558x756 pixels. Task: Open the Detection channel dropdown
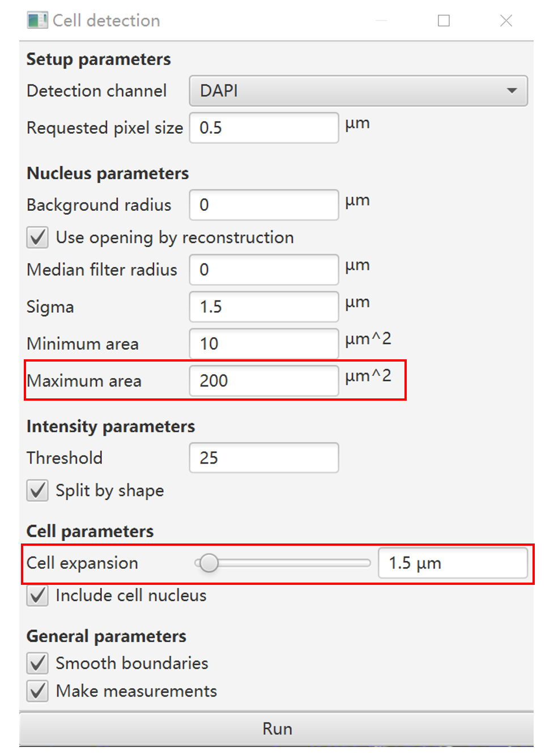(x=358, y=91)
